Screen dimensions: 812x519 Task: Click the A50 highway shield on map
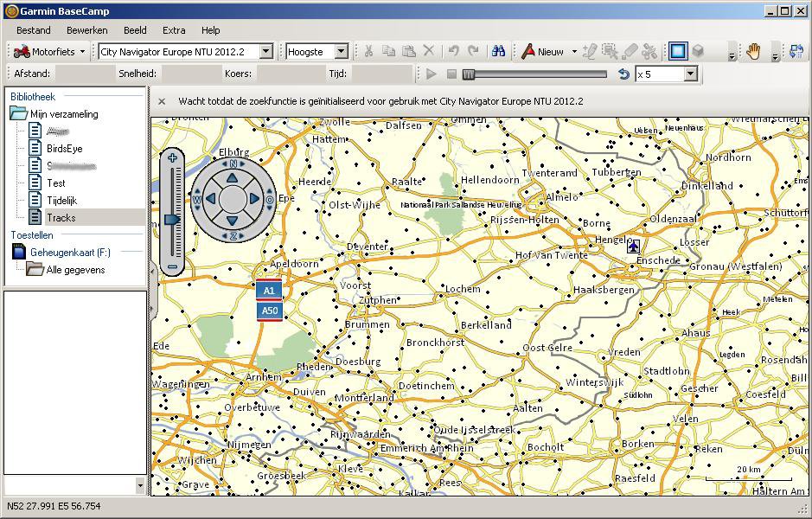(x=269, y=311)
